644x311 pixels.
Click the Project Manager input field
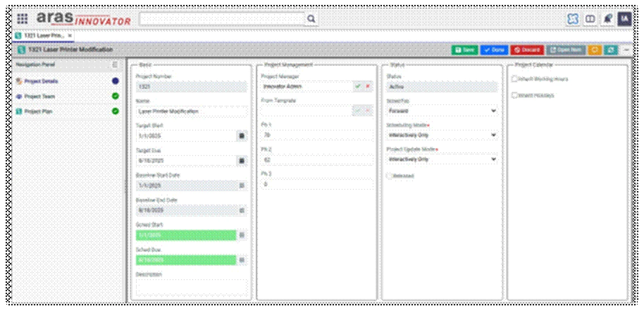[x=307, y=86]
